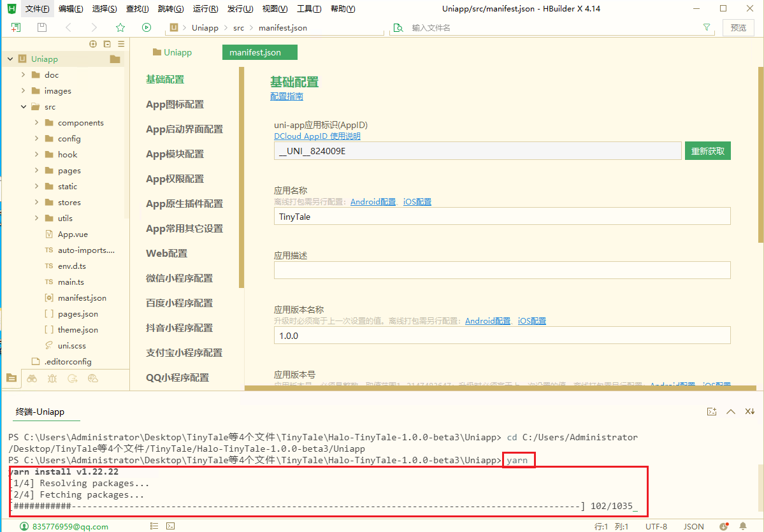The width and height of the screenshot is (764, 532).
Task: Click the config form vertical scrollbar
Action: [x=761, y=154]
